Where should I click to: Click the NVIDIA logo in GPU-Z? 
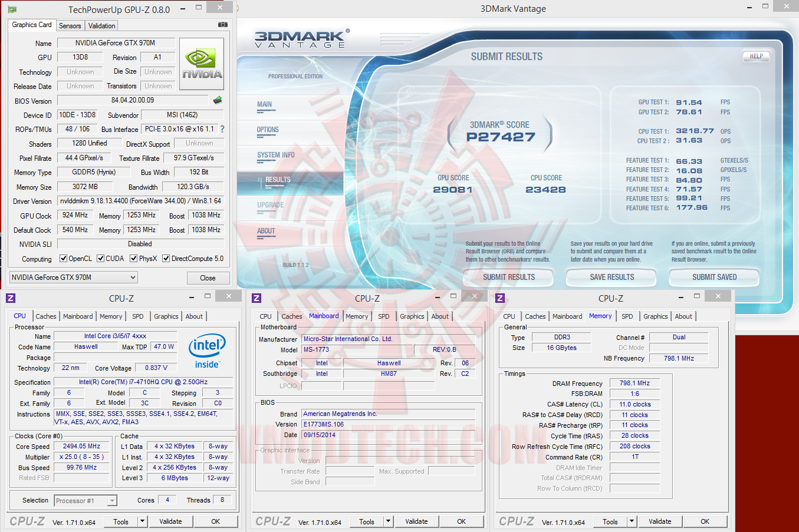(x=202, y=64)
